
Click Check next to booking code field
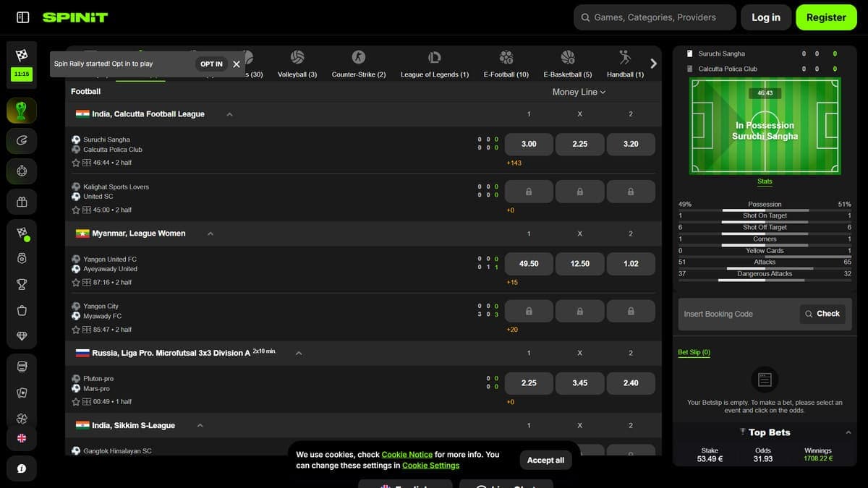822,314
